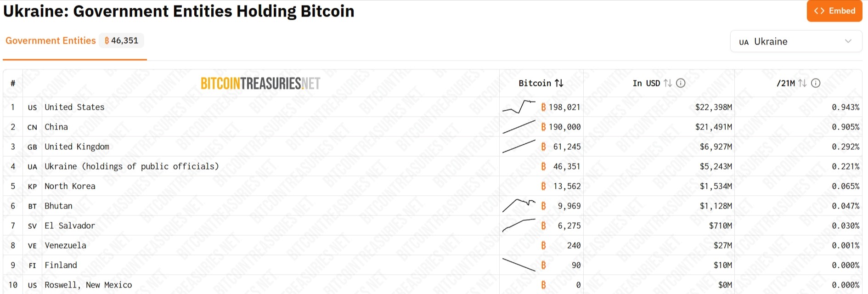Show info for /21M column
This screenshot has height=294, width=868.
click(x=816, y=83)
